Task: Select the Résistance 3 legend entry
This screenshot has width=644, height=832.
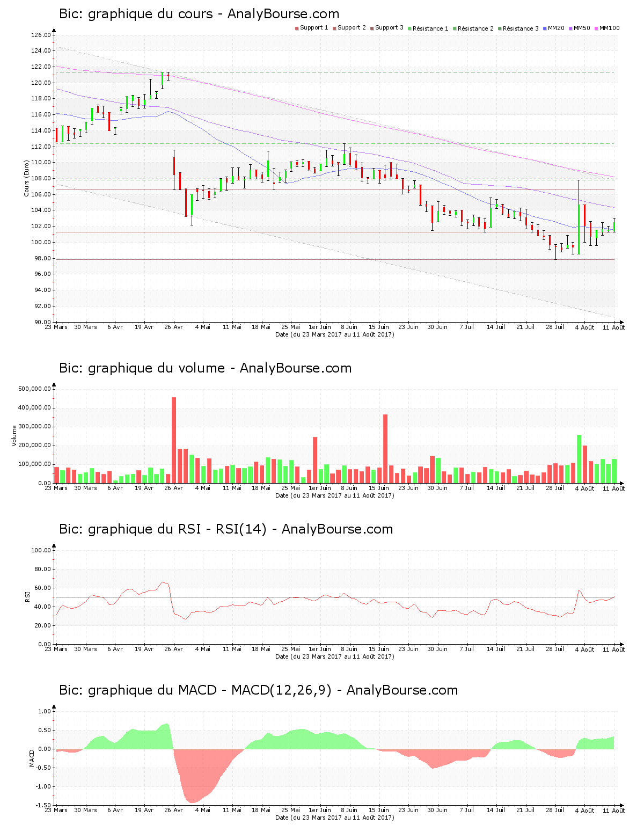Action: 518,28
